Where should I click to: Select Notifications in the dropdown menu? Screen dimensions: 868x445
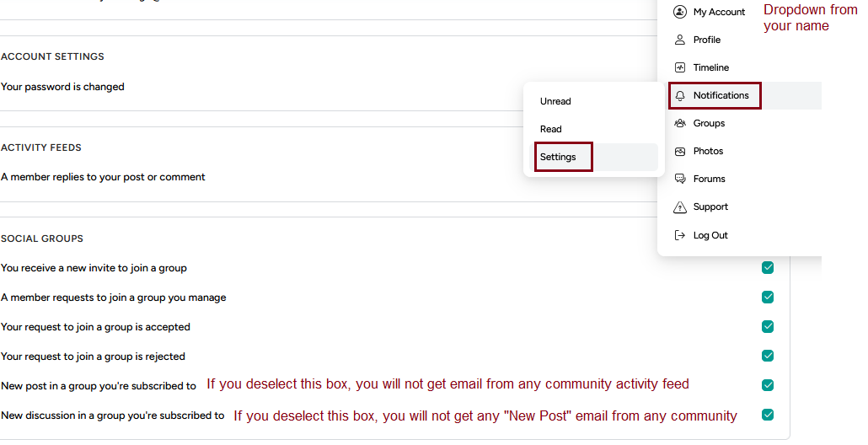(x=721, y=95)
